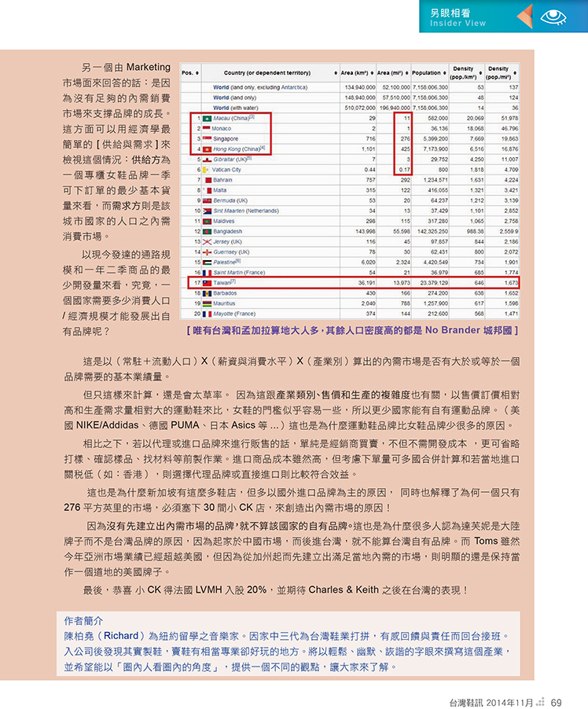The image size is (588, 709).
Task: Click the World (with water) row label
Action: tap(235, 108)
